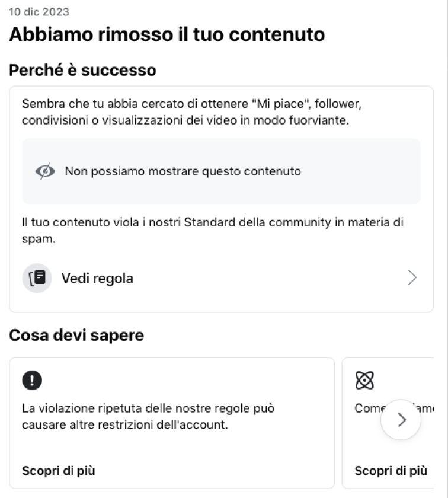
Task: Click the exclamation mark warning icon
Action: coord(32,380)
